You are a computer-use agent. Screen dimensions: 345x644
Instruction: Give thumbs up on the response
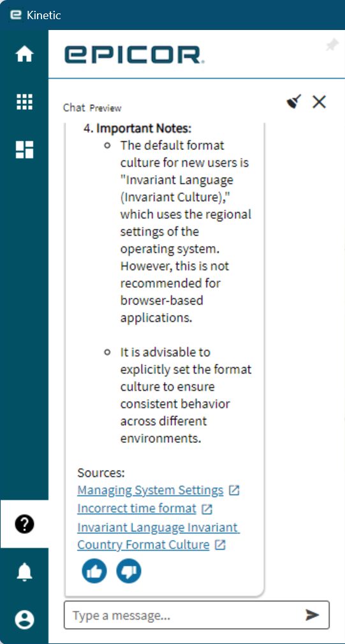tap(94, 571)
